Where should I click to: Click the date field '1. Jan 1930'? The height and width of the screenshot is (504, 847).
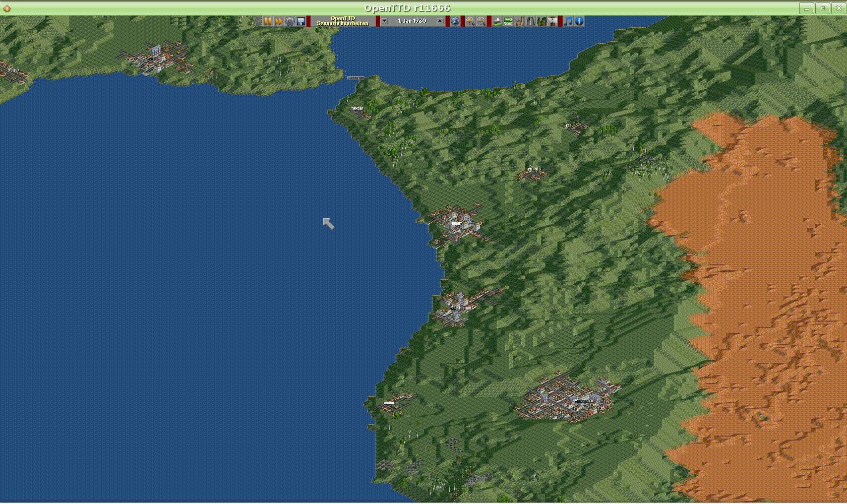tap(412, 21)
